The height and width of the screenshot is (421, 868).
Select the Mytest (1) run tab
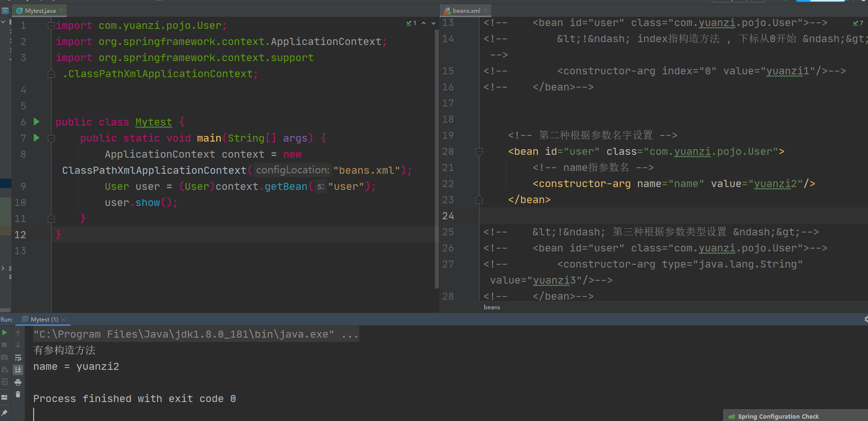pyautogui.click(x=44, y=319)
